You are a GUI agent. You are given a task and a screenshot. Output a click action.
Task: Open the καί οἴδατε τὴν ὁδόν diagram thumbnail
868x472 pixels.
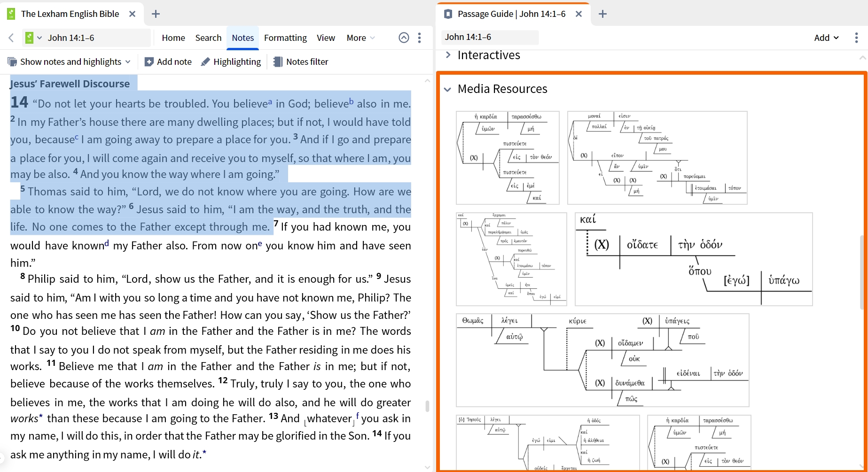click(694, 259)
